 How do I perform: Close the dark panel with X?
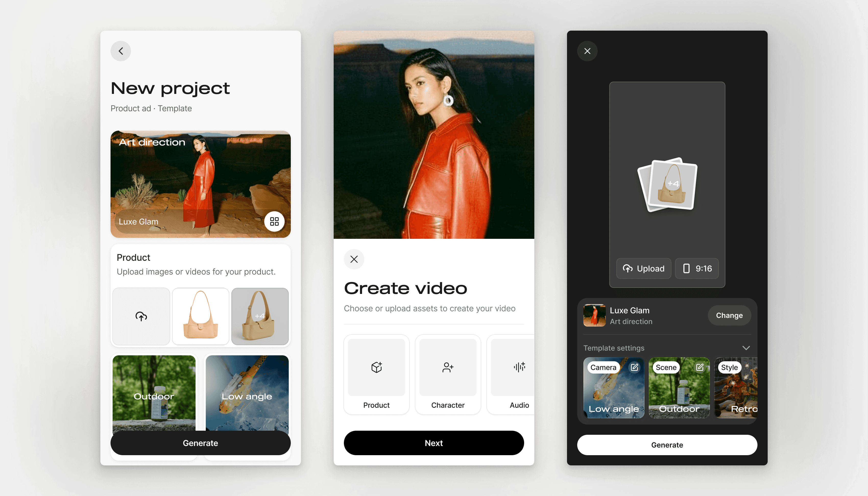click(x=587, y=51)
